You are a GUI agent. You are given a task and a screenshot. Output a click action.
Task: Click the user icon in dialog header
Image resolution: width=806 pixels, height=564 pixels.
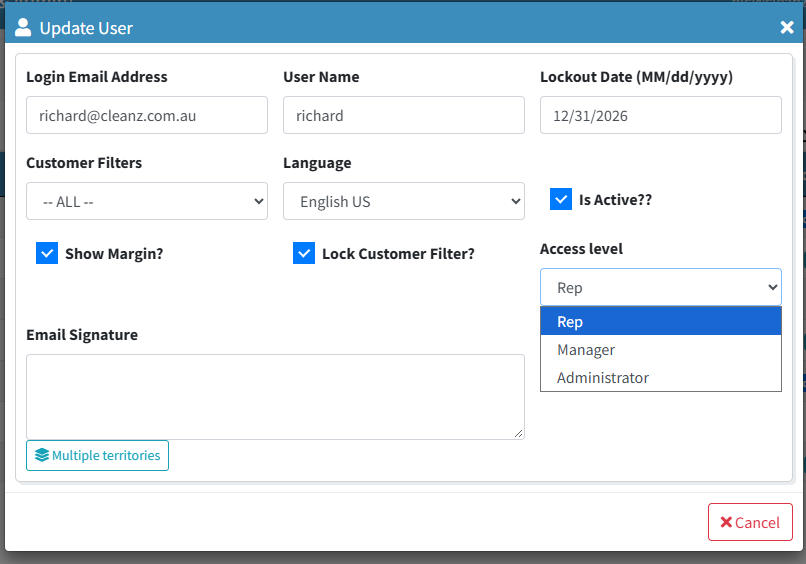click(23, 27)
